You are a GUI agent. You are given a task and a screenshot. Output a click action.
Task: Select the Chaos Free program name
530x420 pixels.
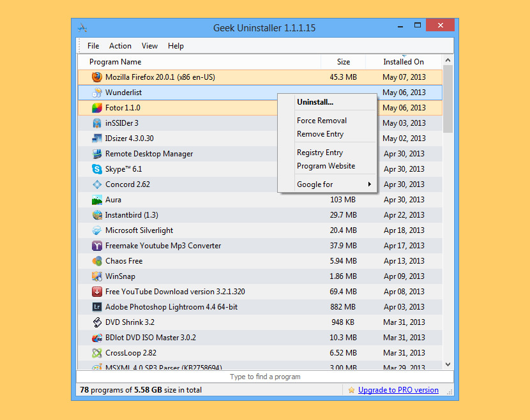click(x=124, y=261)
